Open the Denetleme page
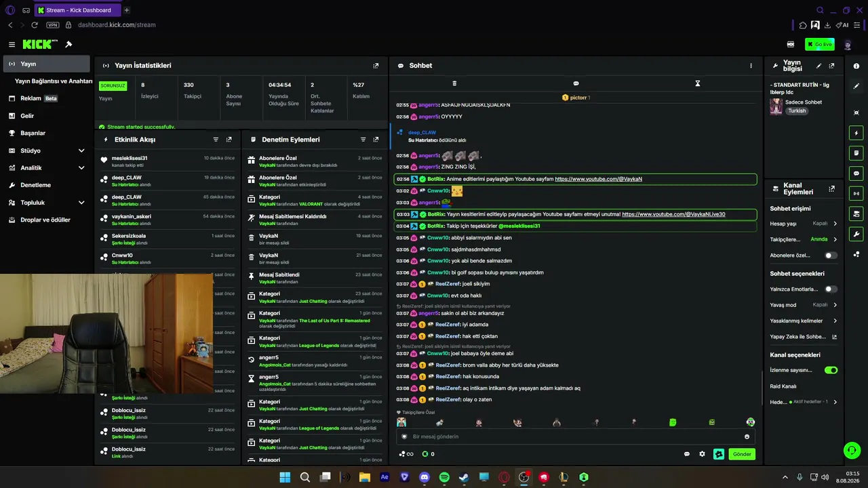The image size is (868, 488). coord(47,185)
